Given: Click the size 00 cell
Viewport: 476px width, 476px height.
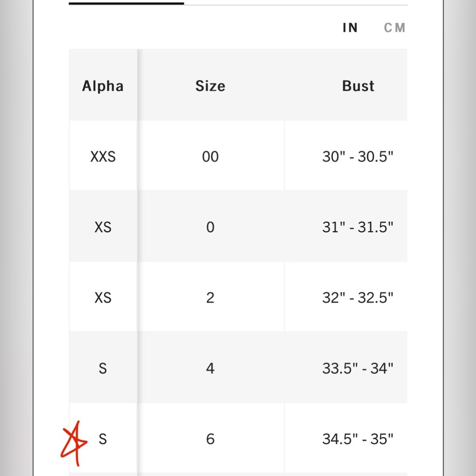Looking at the screenshot, I should click(210, 157).
